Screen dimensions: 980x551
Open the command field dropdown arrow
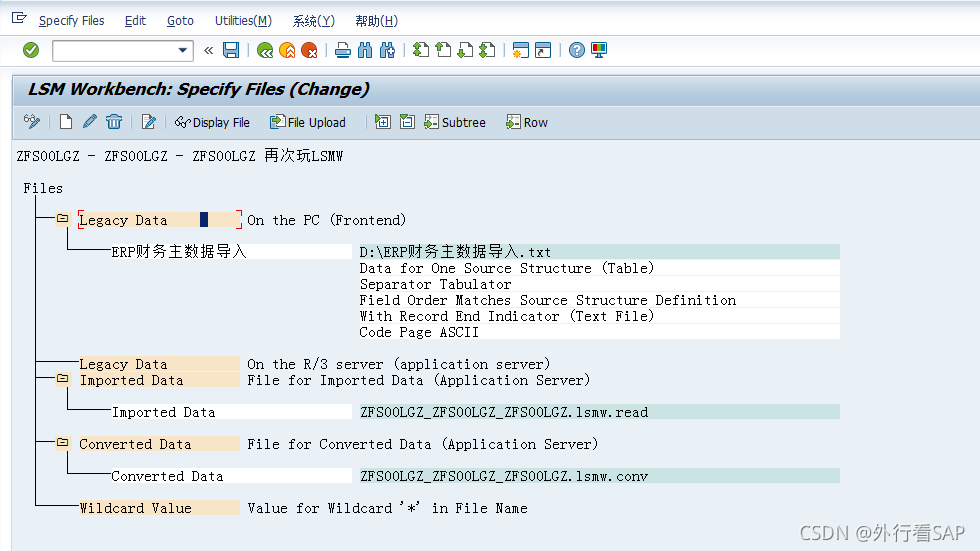tap(182, 50)
